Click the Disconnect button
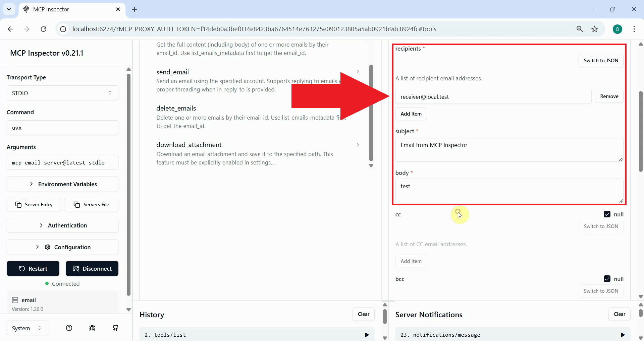The width and height of the screenshot is (644, 341). coord(92,268)
